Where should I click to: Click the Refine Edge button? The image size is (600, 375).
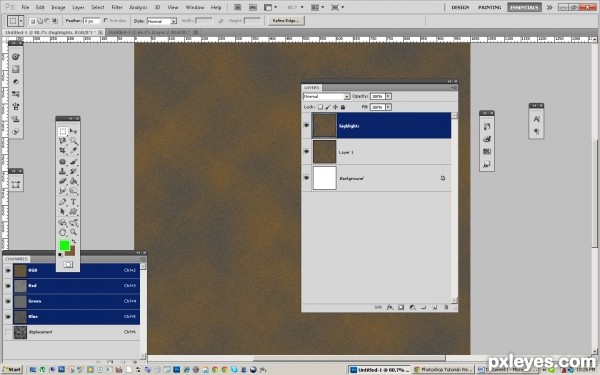[x=286, y=21]
